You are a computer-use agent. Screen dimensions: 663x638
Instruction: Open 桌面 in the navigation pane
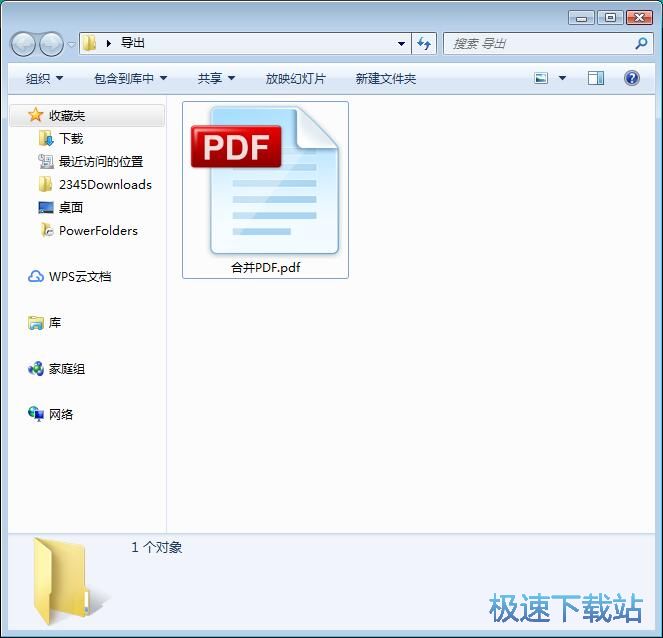[71, 208]
